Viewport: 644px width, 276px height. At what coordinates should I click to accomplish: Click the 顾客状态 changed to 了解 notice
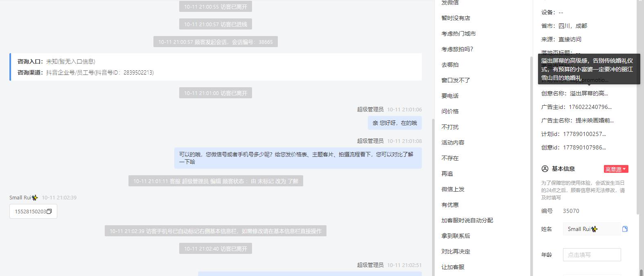click(x=216, y=181)
